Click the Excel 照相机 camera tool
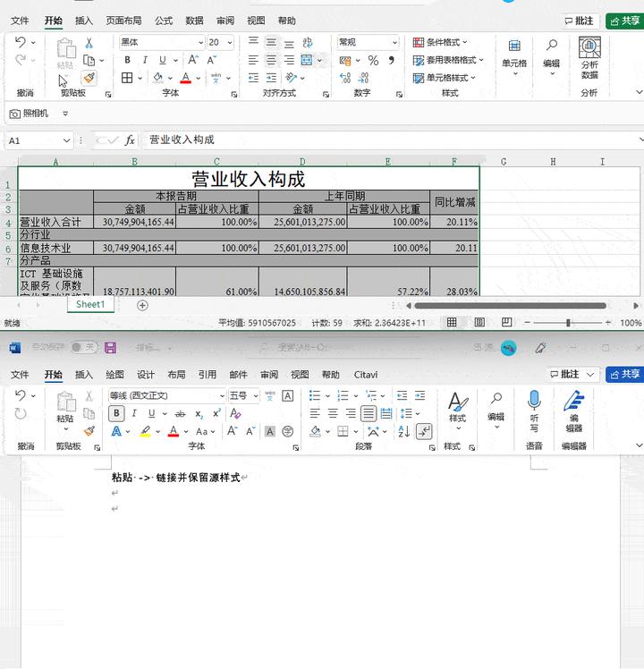The height and width of the screenshot is (669, 644). tap(29, 114)
